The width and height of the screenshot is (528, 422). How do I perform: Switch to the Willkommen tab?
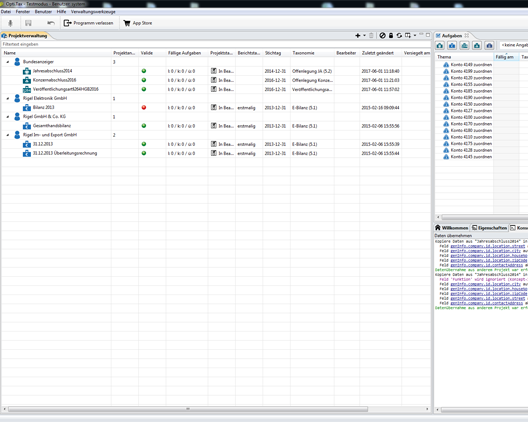[x=452, y=228]
